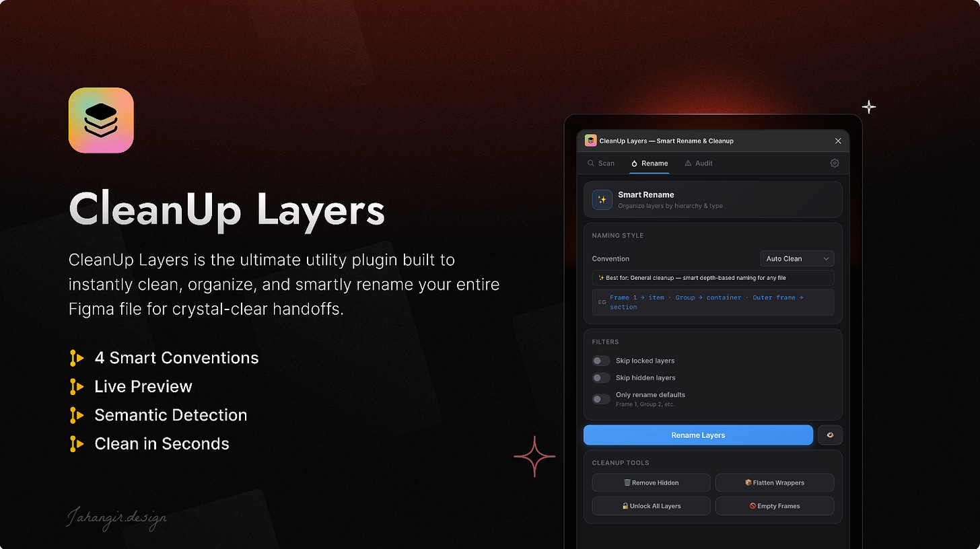Click the Unlock All Layers button
Image resolution: width=980 pixels, height=549 pixels.
[651, 506]
